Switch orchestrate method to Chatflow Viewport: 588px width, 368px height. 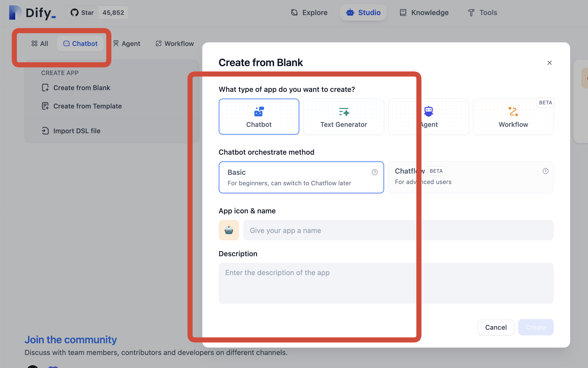click(x=471, y=177)
